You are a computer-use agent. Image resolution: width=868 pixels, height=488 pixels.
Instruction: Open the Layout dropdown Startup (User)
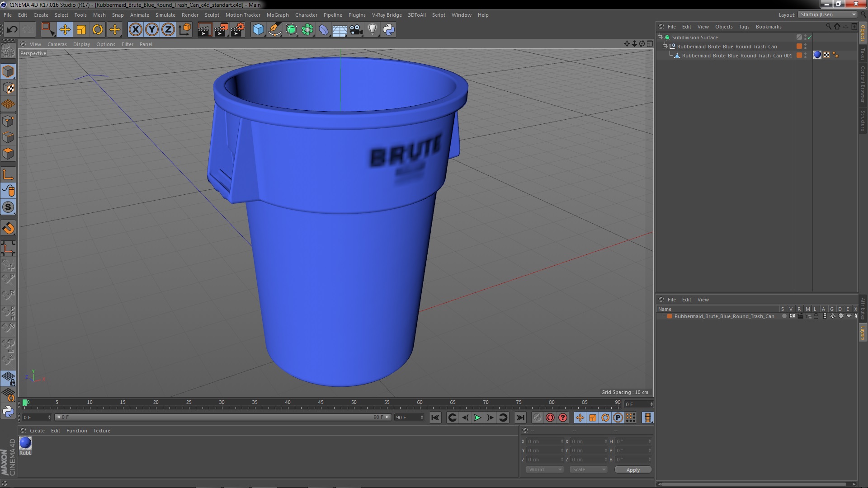[828, 14]
